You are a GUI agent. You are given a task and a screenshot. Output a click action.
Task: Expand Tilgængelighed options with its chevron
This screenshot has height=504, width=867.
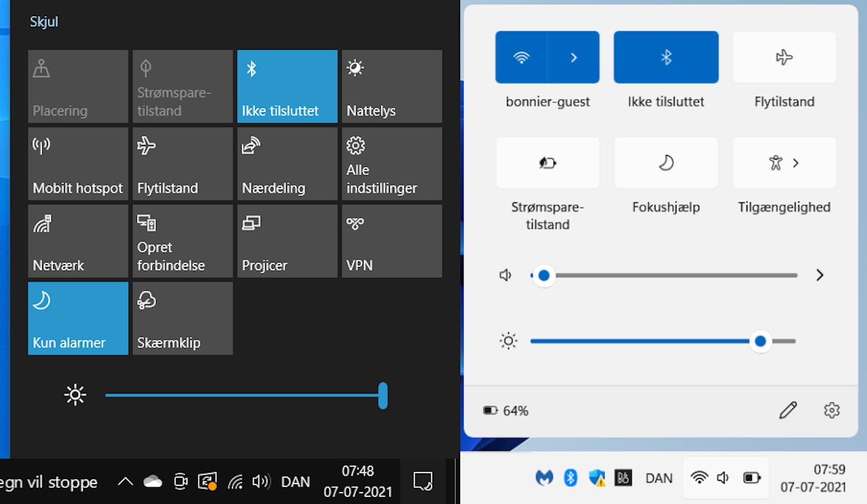(797, 163)
